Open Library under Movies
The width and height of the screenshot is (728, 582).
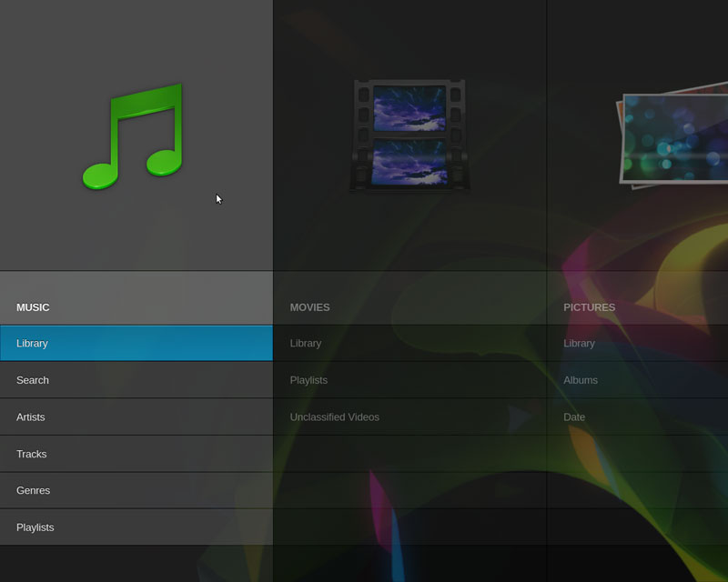pyautogui.click(x=410, y=343)
